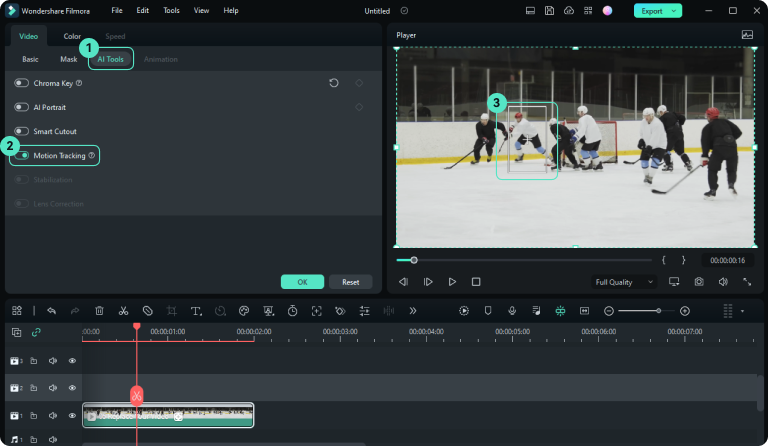This screenshot has width=768, height=446.
Task: Enable the Chroma Key switch
Action: (x=22, y=83)
